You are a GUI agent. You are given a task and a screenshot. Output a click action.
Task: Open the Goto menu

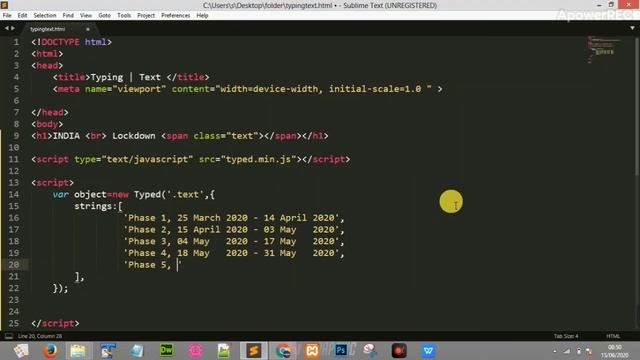click(x=104, y=16)
